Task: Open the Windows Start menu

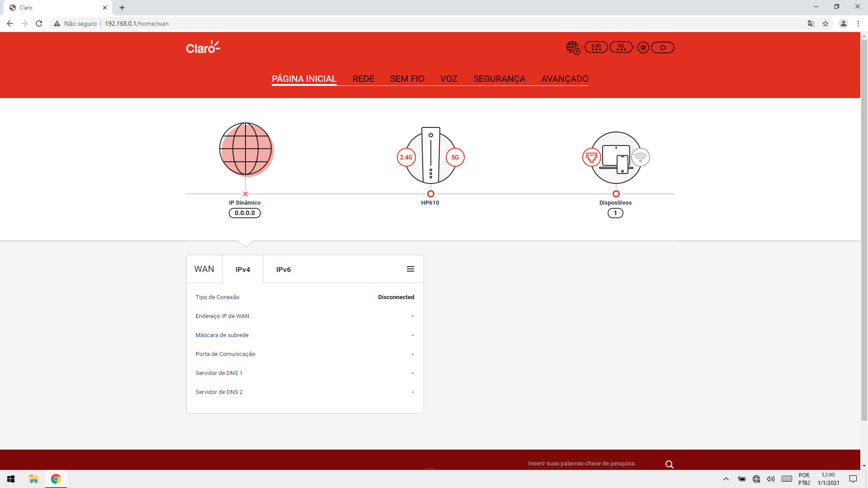Action: pyautogui.click(x=11, y=479)
